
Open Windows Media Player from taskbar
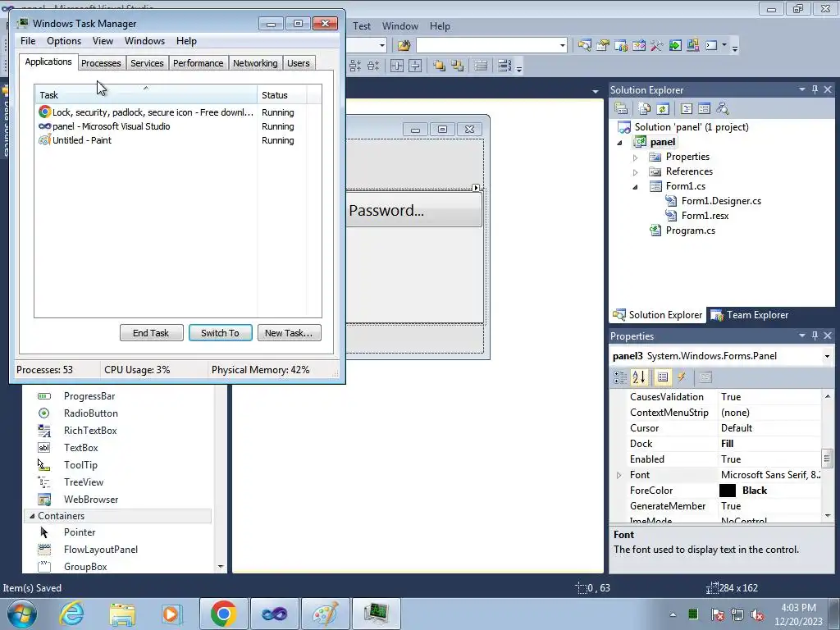(172, 614)
